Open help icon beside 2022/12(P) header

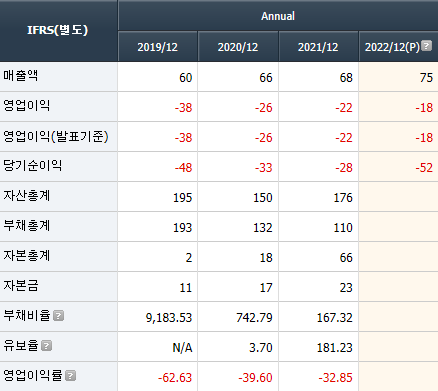click(x=426, y=46)
